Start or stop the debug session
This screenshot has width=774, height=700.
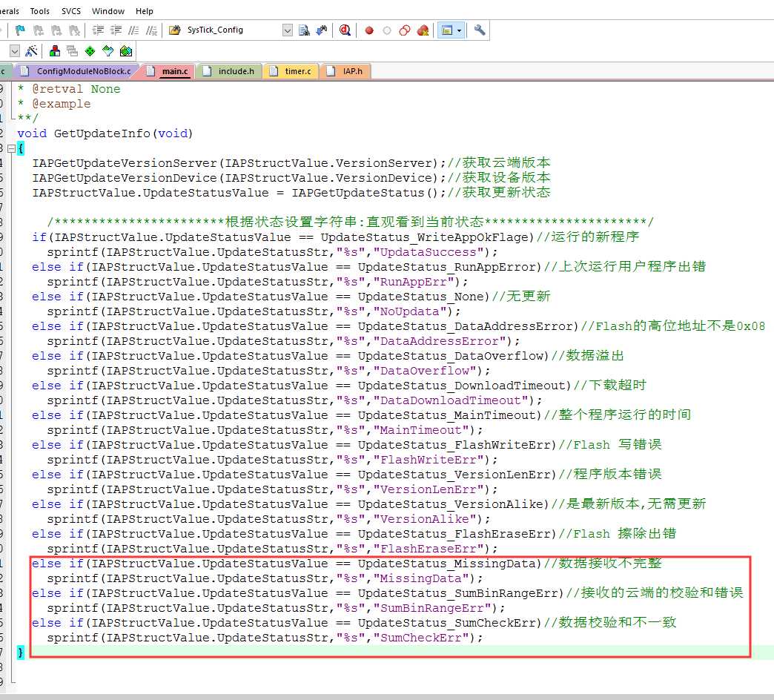pos(345,30)
